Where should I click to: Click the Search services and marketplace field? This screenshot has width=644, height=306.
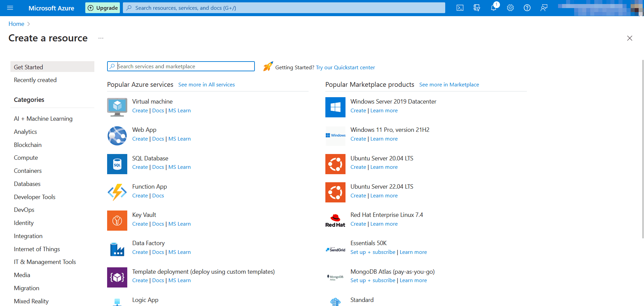pos(181,66)
